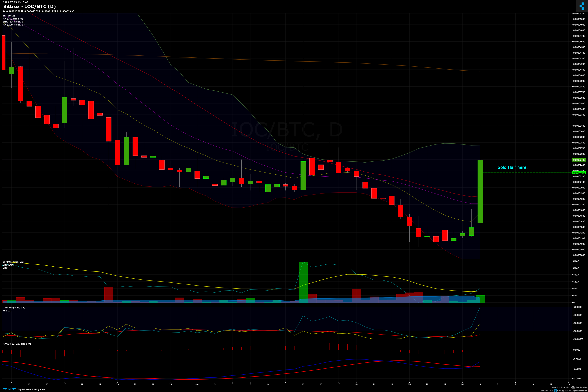The image size is (588, 392).
Task: Click the tall green volume bar on June 13
Action: pyautogui.click(x=303, y=282)
